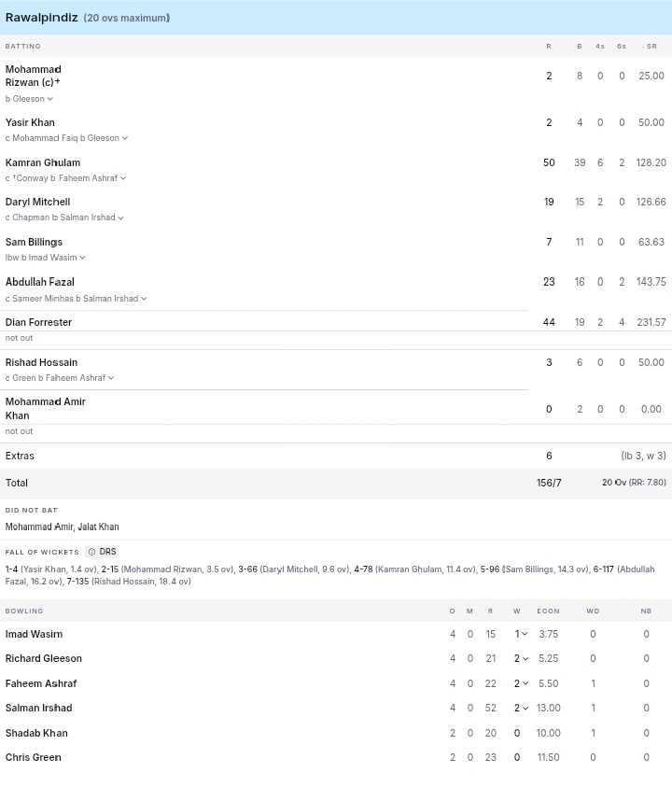Open Kamran Ghulam's player profile
The width and height of the screenshot is (672, 787).
tap(43, 162)
